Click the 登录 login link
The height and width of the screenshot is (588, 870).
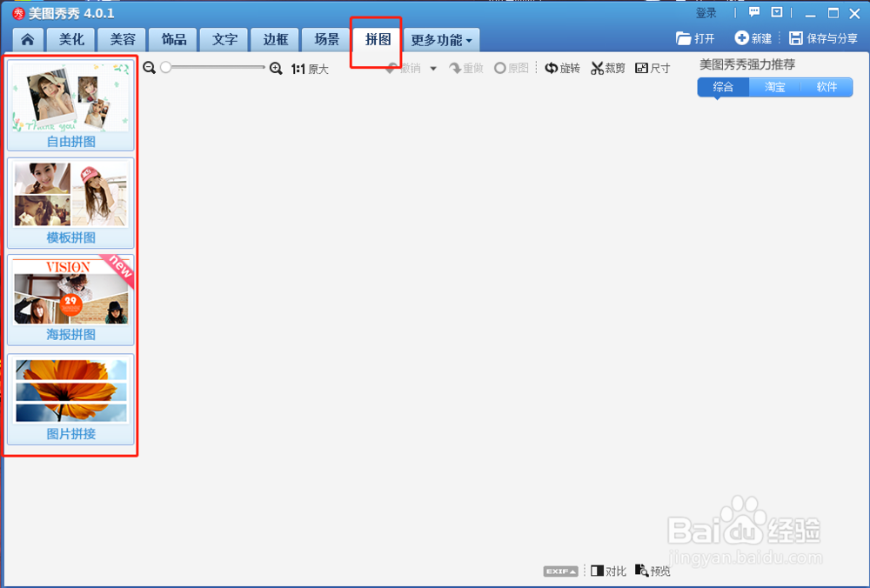pyautogui.click(x=706, y=13)
